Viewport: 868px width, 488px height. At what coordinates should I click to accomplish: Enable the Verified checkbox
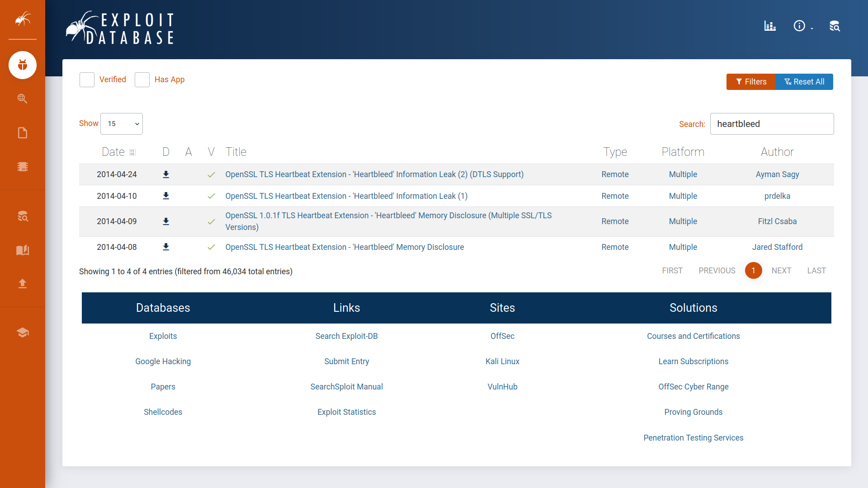pyautogui.click(x=87, y=80)
